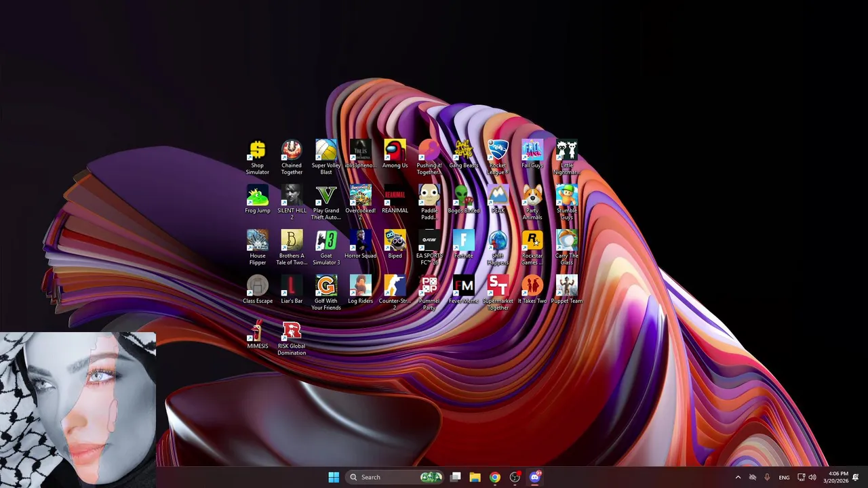The width and height of the screenshot is (868, 488).
Task: Select the Rockstar Games Launcher icon
Action: point(532,247)
